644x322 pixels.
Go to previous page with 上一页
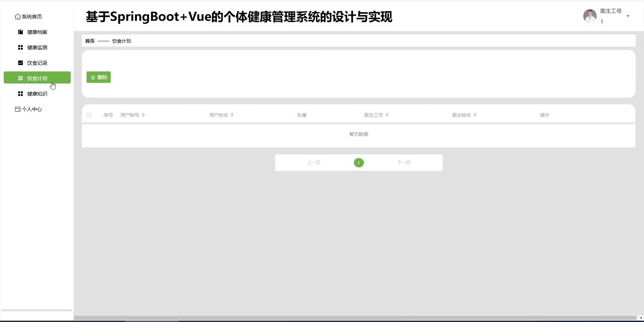[314, 163]
